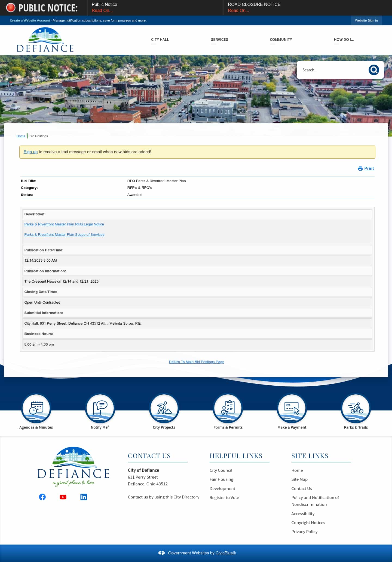Viewport: 392px width, 562px height.
Task: Click the Parks & Trails label
Action: (x=356, y=427)
